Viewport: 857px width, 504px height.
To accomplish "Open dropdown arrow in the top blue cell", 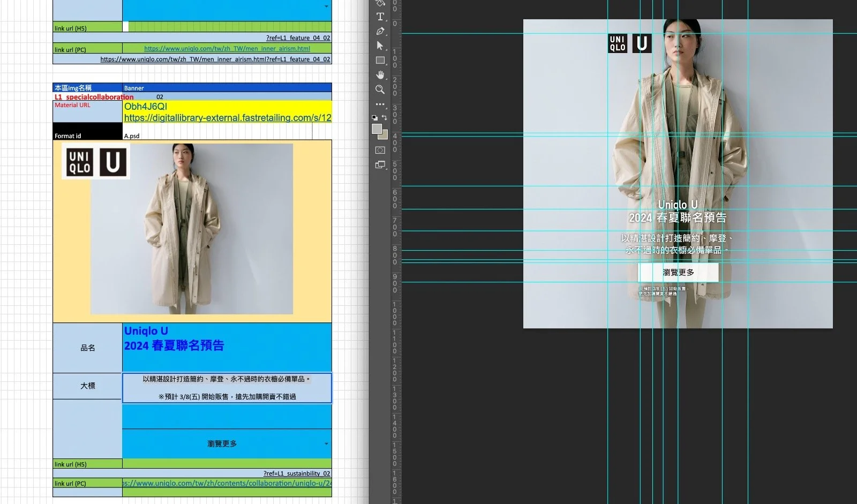I will coord(326,6).
